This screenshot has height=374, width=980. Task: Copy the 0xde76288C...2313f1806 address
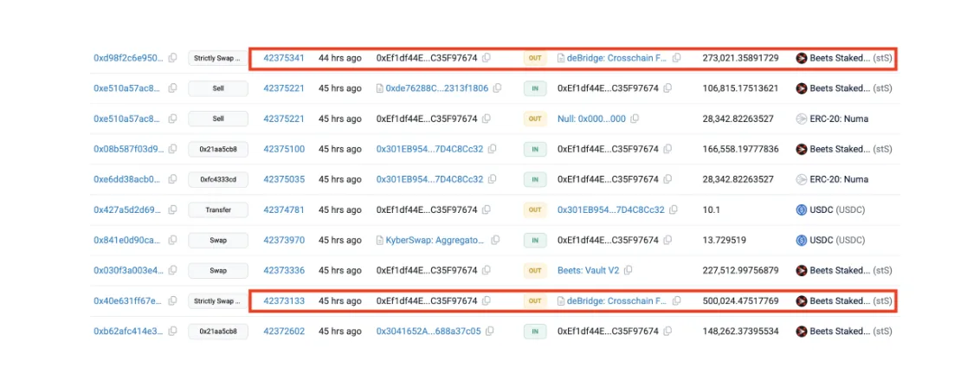tap(497, 89)
